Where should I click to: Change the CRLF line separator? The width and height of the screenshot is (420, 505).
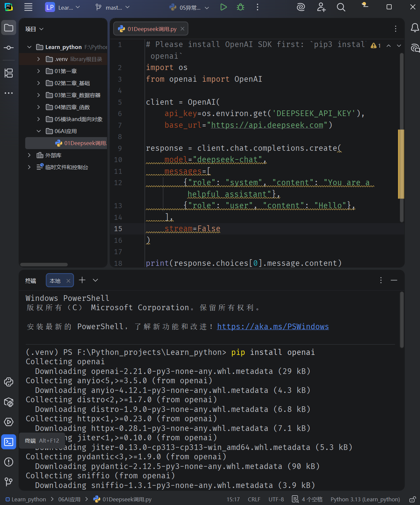pos(254,499)
